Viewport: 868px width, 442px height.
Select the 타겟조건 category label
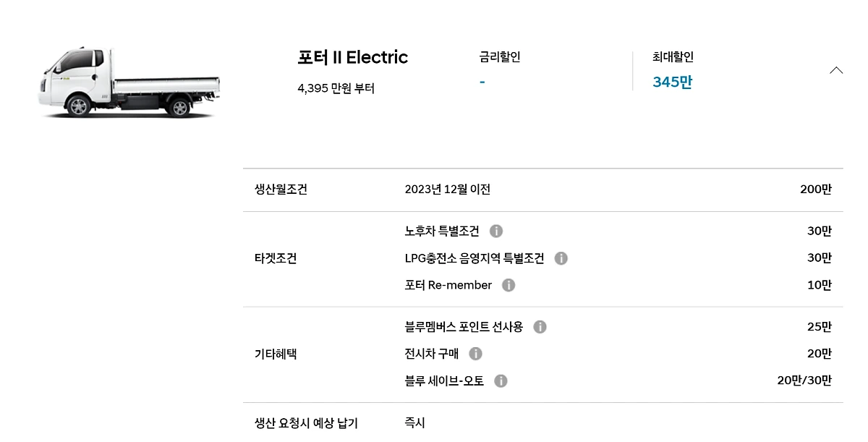coord(276,258)
